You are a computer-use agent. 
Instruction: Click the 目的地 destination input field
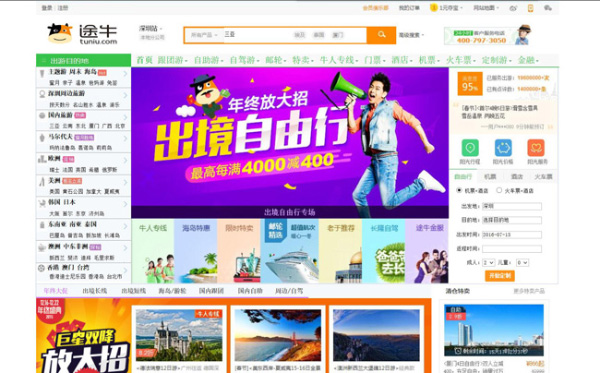[512, 220]
